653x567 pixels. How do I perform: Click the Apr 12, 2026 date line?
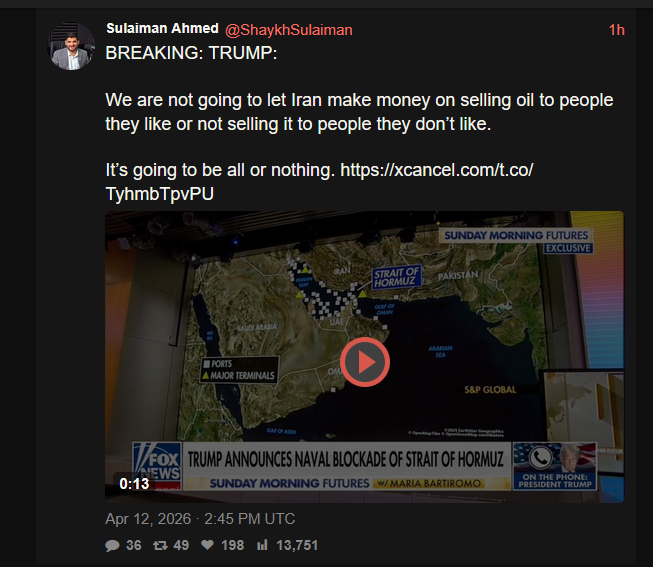tap(200, 519)
